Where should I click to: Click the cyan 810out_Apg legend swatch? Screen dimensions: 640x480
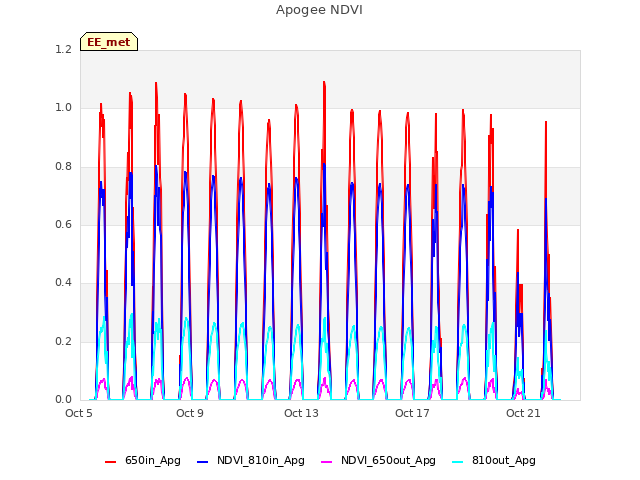pyautogui.click(x=458, y=462)
